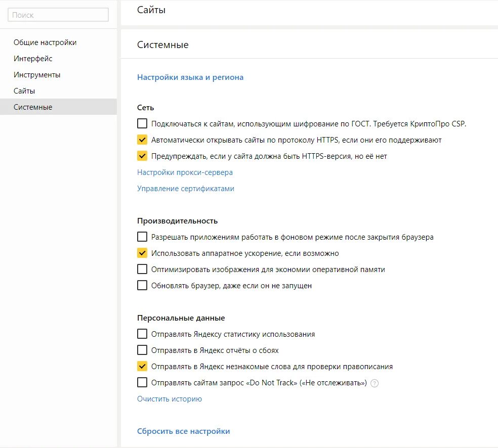Open the Сайты sidebar section
The image size is (498, 448).
click(24, 91)
